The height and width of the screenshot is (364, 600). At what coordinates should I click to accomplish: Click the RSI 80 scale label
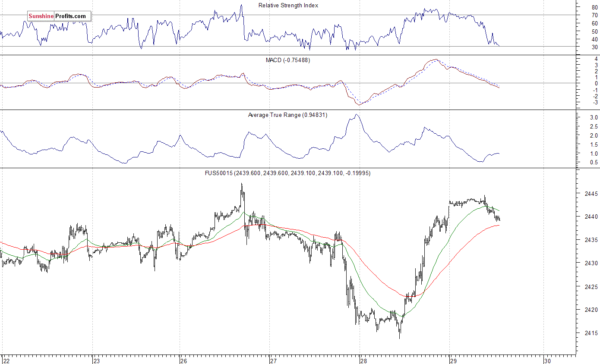pos(595,7)
